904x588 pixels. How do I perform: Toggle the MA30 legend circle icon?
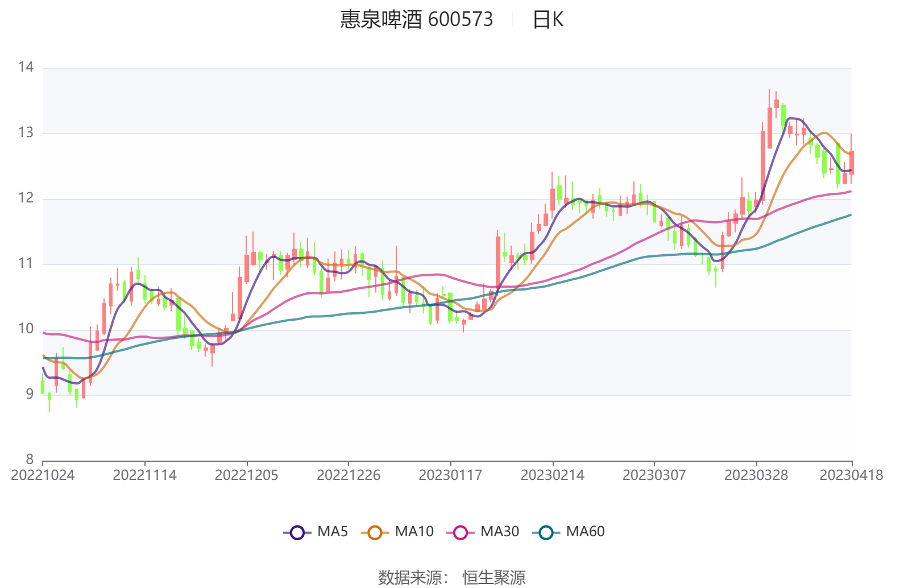[x=461, y=533]
